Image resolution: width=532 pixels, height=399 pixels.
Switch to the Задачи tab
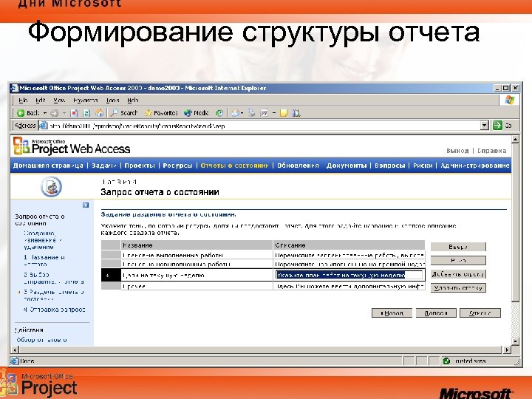[104, 166]
